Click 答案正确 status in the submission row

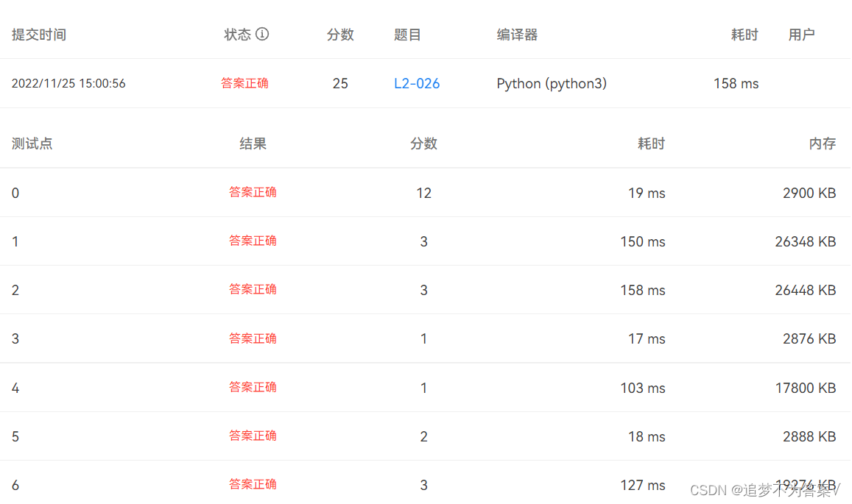tap(244, 83)
